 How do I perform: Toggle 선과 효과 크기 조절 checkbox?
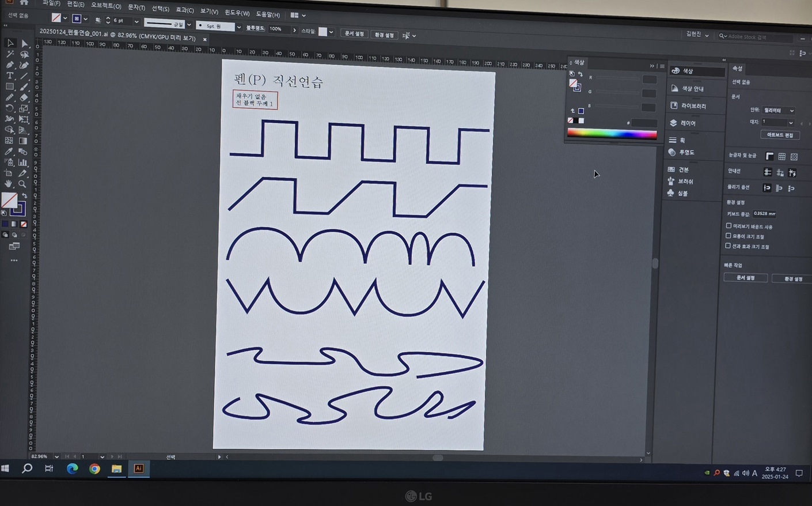tap(728, 246)
